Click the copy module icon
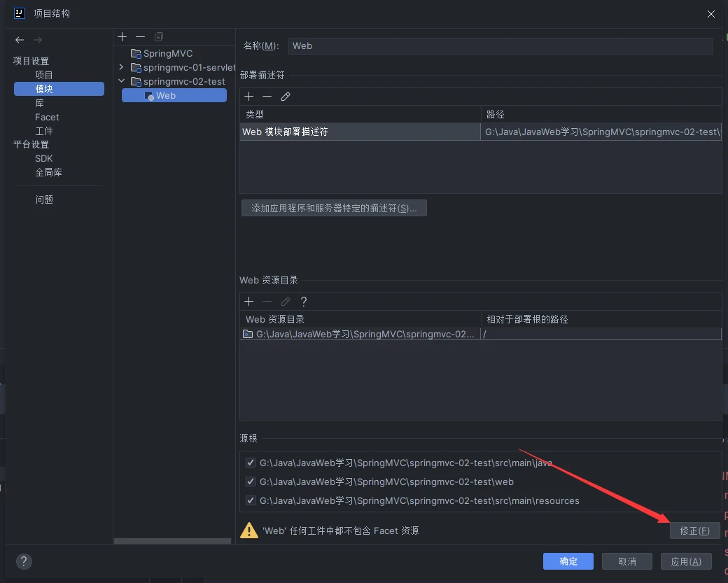 tap(159, 36)
